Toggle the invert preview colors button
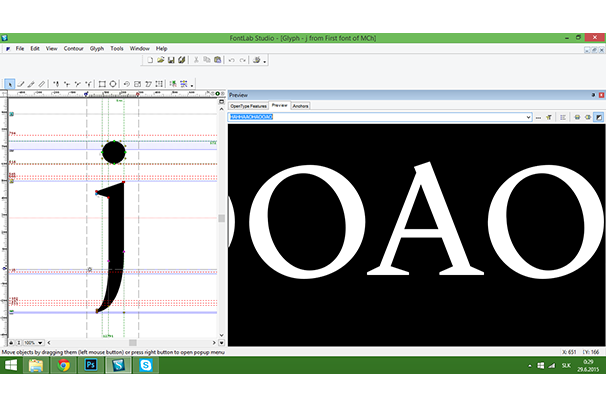This screenshot has width=606, height=406. point(599,117)
